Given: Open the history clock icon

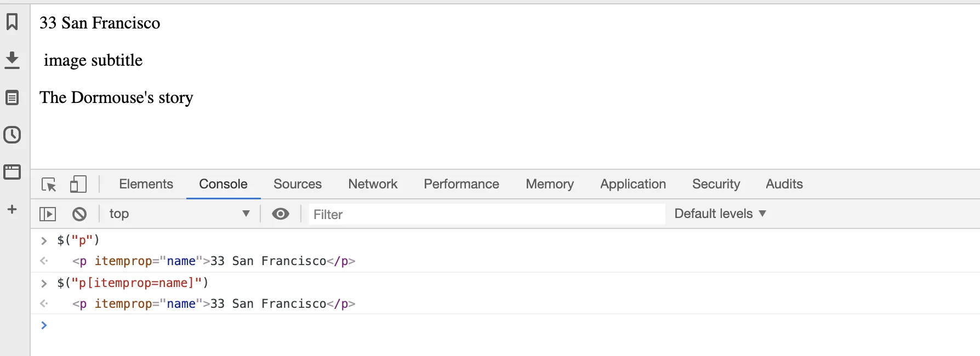Looking at the screenshot, I should [12, 135].
